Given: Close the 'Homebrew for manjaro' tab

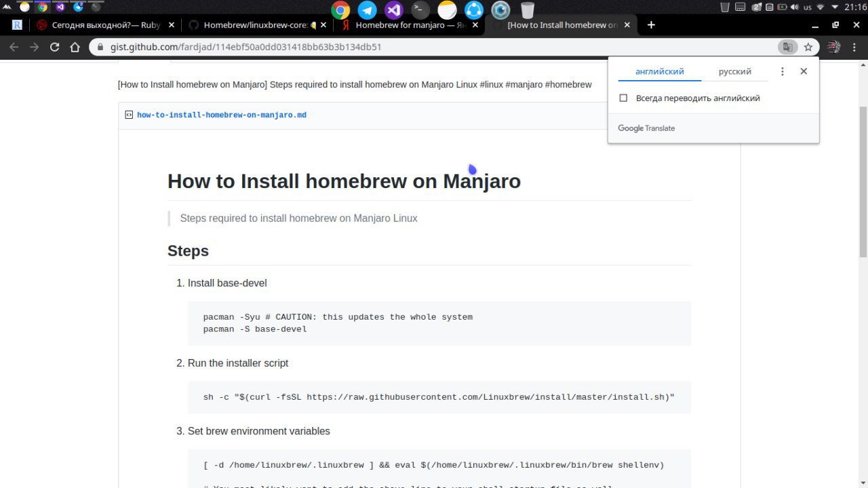Looking at the screenshot, I should 475,25.
